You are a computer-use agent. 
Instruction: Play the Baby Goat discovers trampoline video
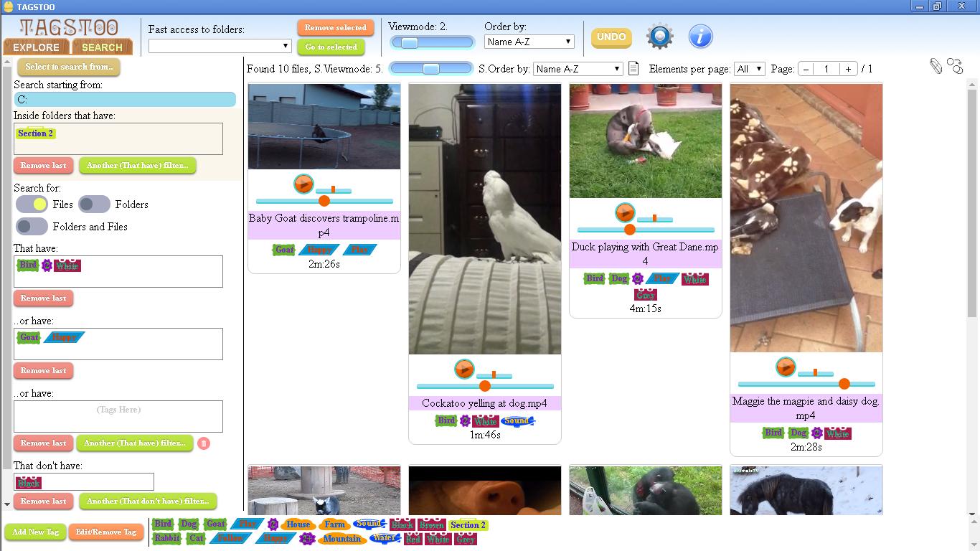click(x=303, y=184)
